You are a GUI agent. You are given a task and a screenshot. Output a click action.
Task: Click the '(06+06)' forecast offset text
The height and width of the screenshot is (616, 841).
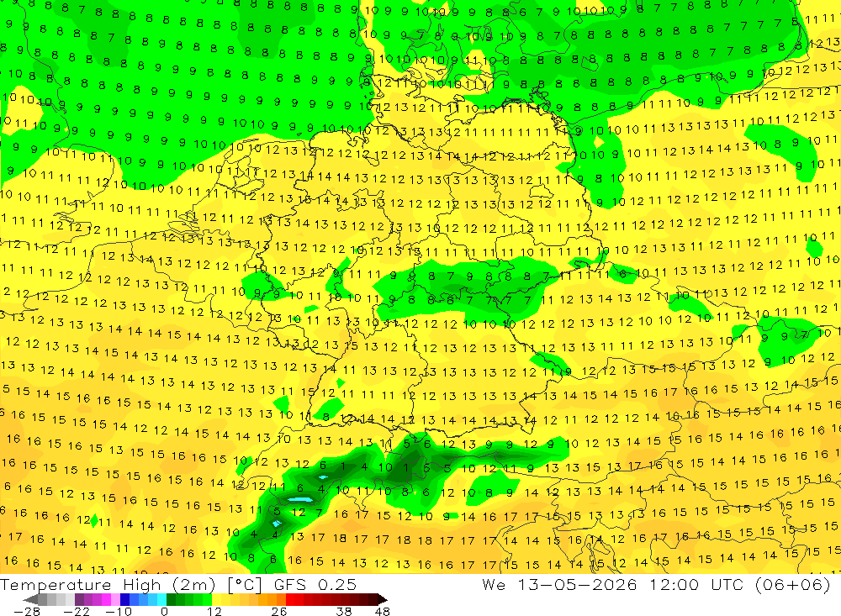[793, 584]
